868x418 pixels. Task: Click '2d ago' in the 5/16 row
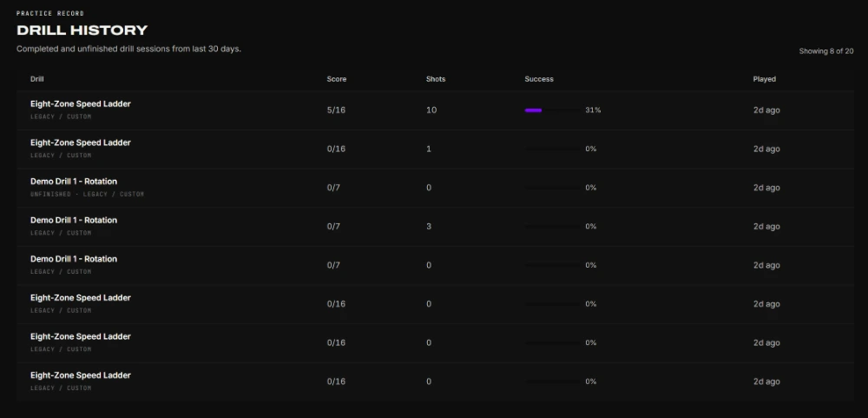pos(766,110)
